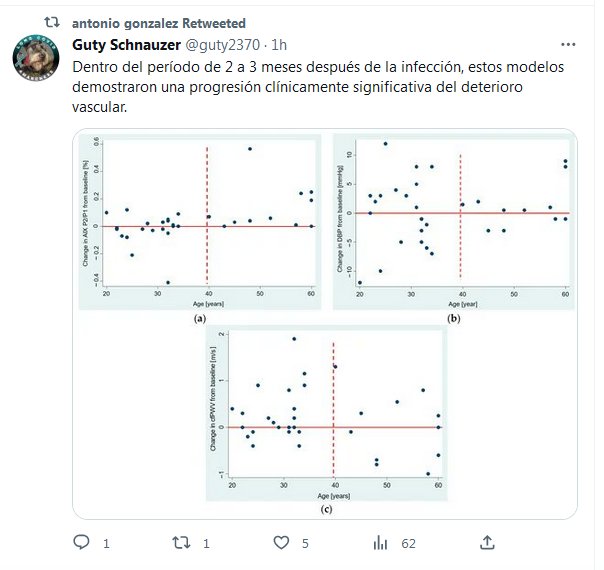Open chart (c) showing cfPWV change
This screenshot has width=604, height=570.
tap(325, 421)
